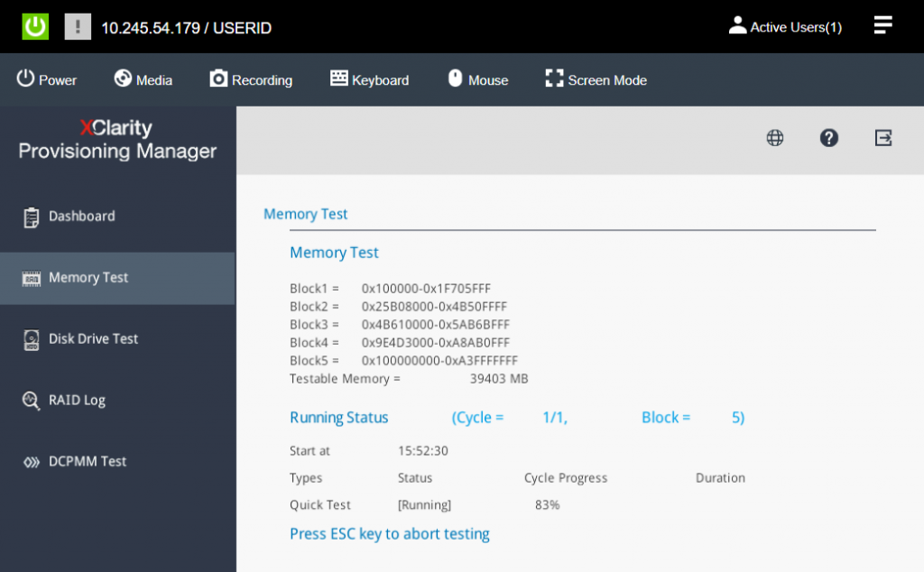Viewport: 924px width, 572px height.
Task: Click the 10.245.54.179 / USERID text
Action: (186, 28)
